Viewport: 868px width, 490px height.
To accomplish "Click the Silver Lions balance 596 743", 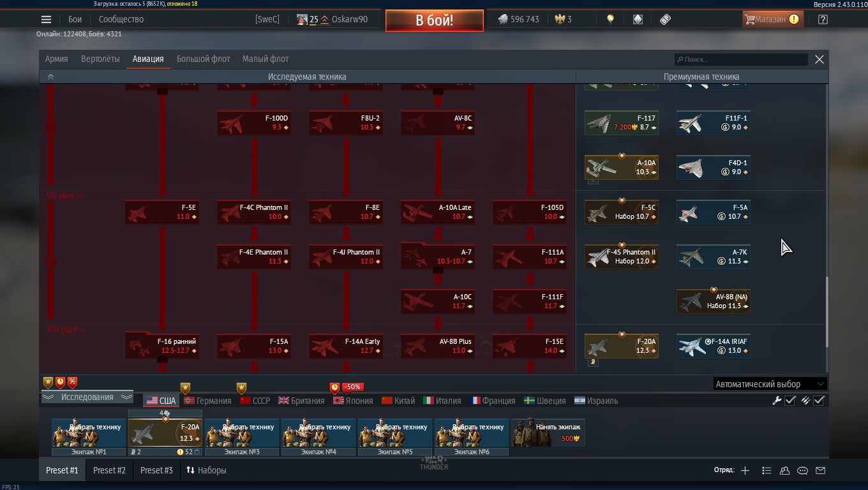I will [x=518, y=19].
